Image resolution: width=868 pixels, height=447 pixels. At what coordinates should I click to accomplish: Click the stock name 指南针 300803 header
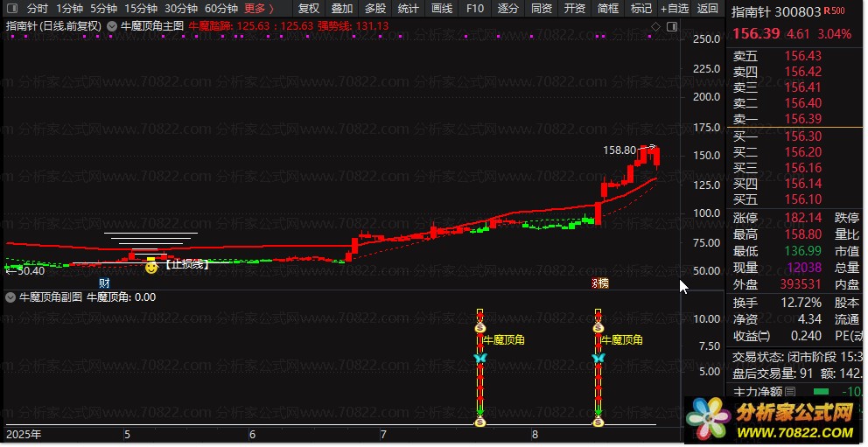coord(776,11)
